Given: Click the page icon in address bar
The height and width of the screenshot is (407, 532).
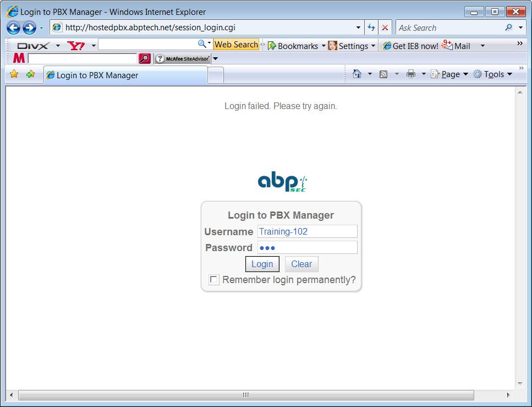Looking at the screenshot, I should (x=57, y=27).
